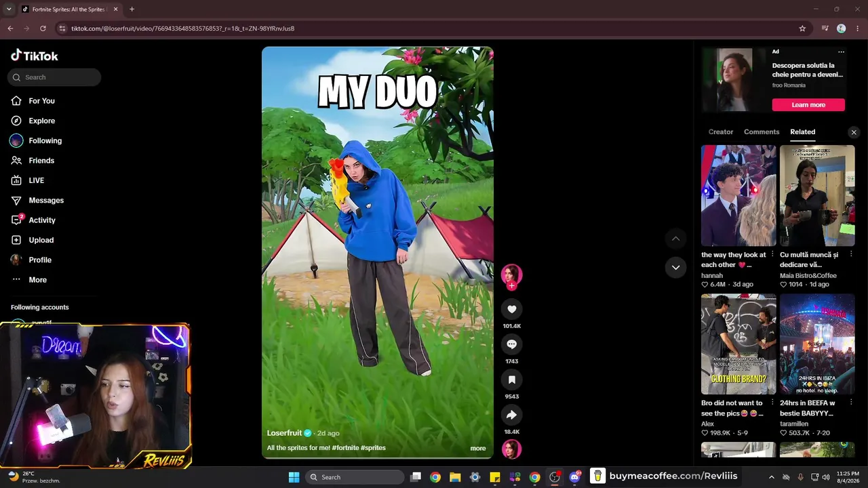Open the Windows Start menu
The image size is (868, 488).
point(294,477)
